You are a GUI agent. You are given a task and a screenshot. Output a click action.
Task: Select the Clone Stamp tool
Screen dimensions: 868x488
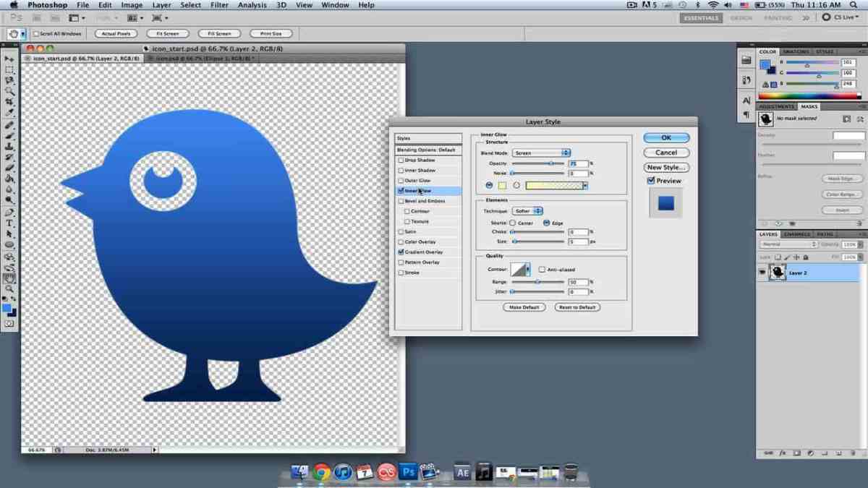[9, 146]
